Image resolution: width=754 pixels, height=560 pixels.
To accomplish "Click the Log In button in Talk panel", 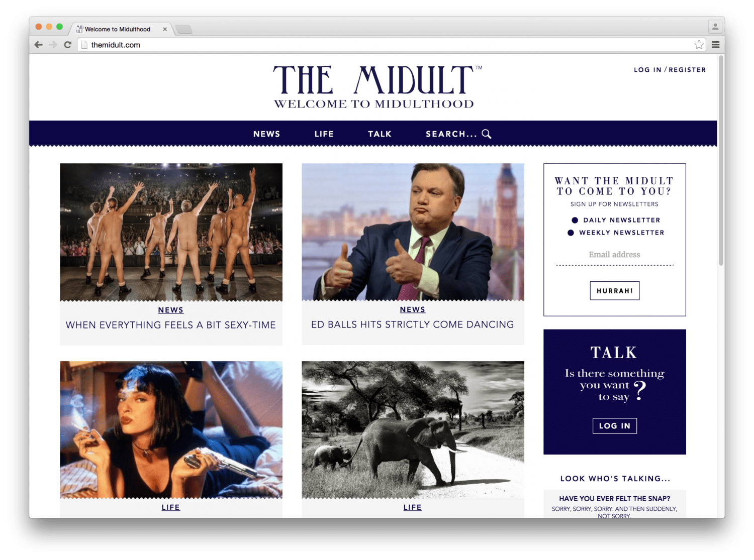I will pyautogui.click(x=614, y=426).
